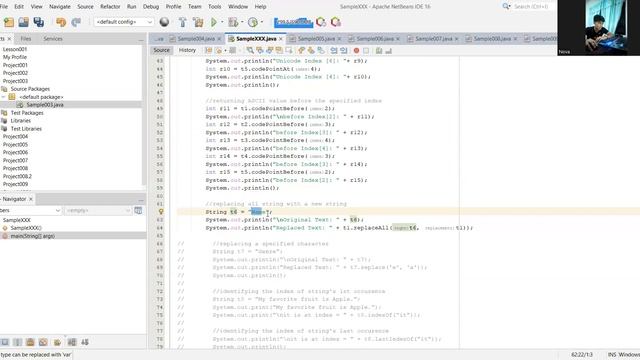Click Save All toolbar icon
Viewport: 640px width, 360px height.
click(39, 22)
